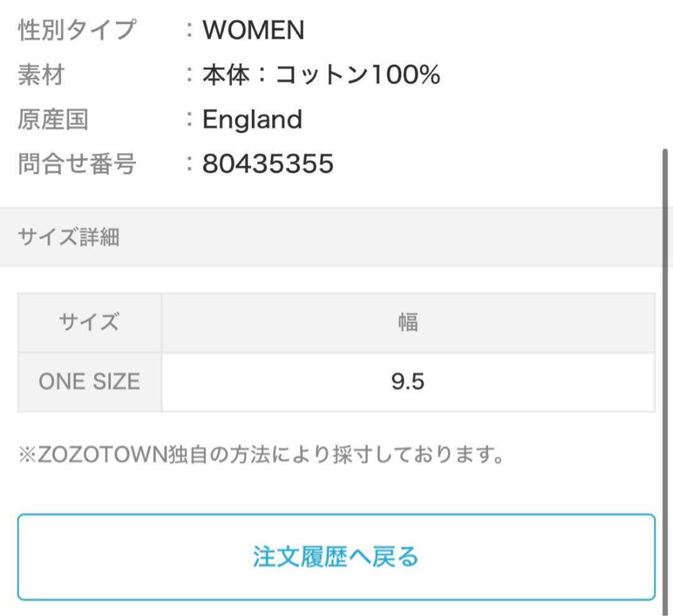Click 採寸しております at the note's end
The image size is (673, 616).
click(x=424, y=455)
